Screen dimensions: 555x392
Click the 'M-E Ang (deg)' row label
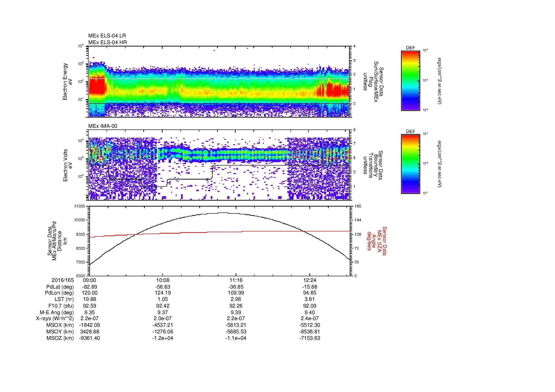(x=57, y=313)
